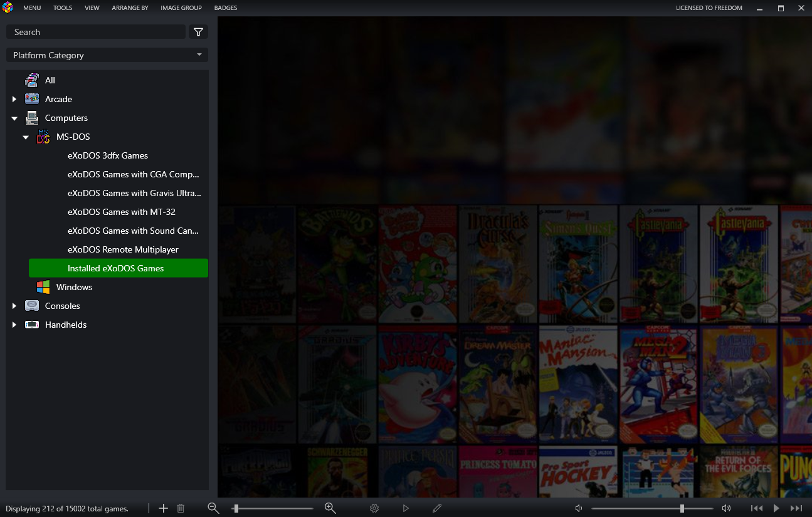Open the MENU menu
812x517 pixels.
[32, 8]
